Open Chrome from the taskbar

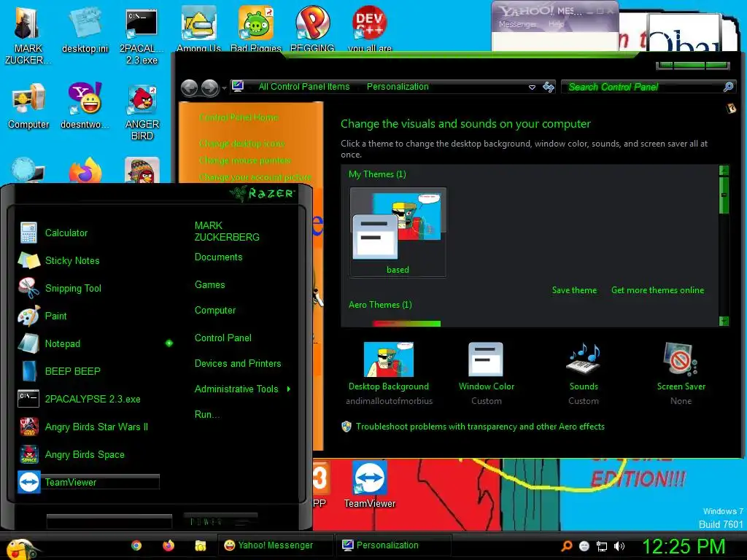pyautogui.click(x=136, y=545)
